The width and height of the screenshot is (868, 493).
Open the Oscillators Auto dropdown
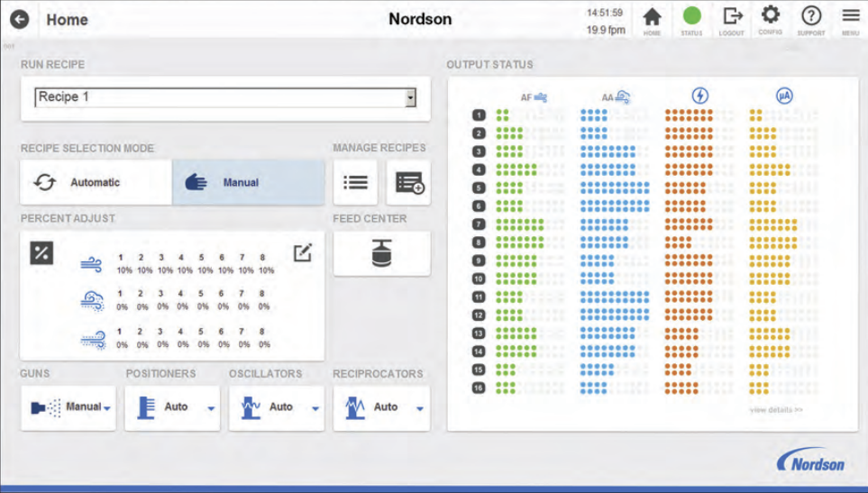[x=276, y=407]
